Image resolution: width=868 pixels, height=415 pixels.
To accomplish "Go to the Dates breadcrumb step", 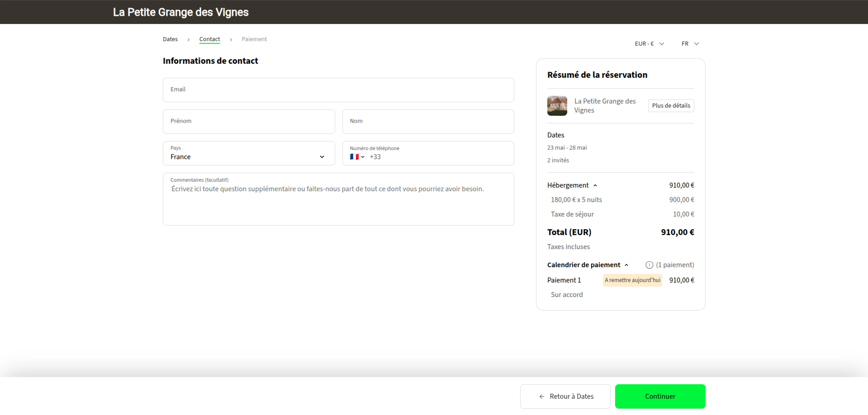I will click(x=170, y=39).
